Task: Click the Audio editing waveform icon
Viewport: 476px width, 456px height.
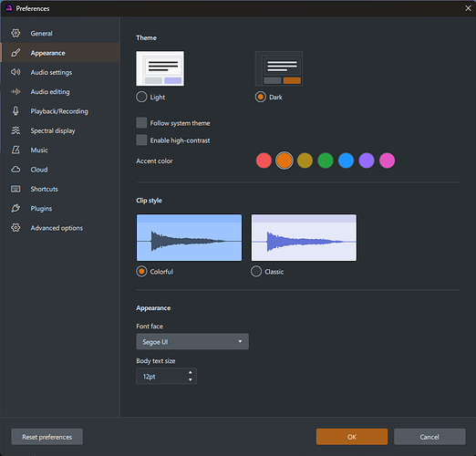Action: tap(16, 91)
